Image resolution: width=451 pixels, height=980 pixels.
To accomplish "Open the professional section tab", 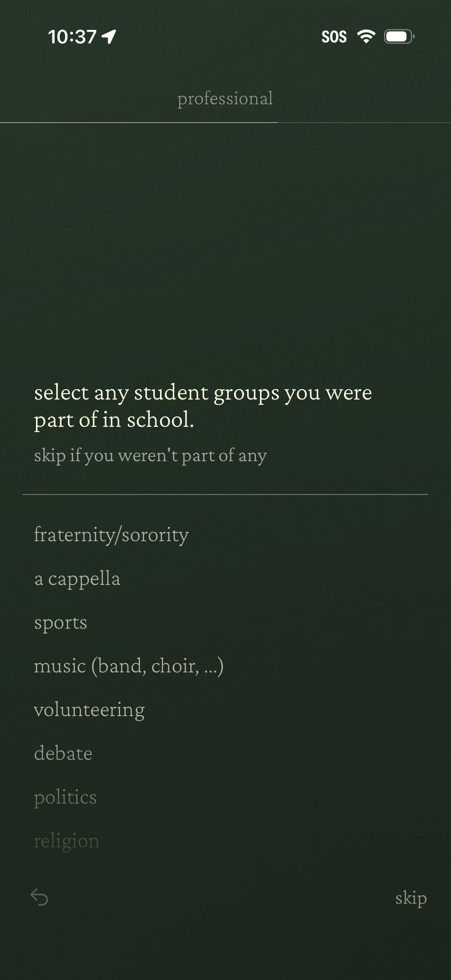I will pos(225,99).
